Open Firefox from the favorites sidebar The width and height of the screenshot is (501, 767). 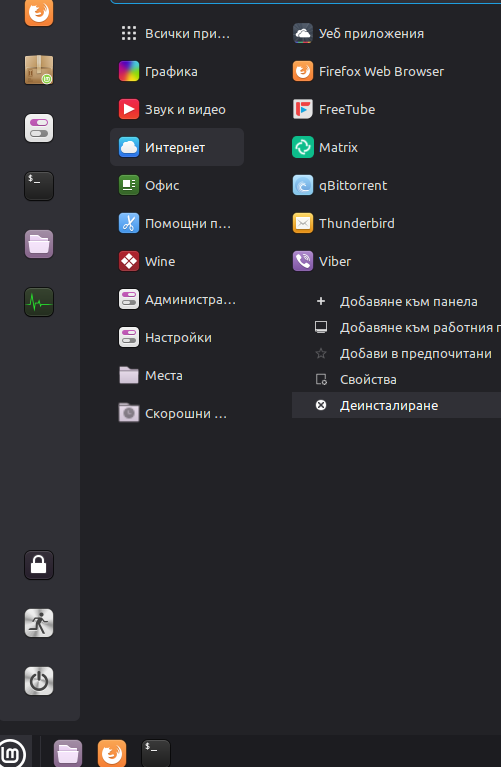pyautogui.click(x=39, y=12)
